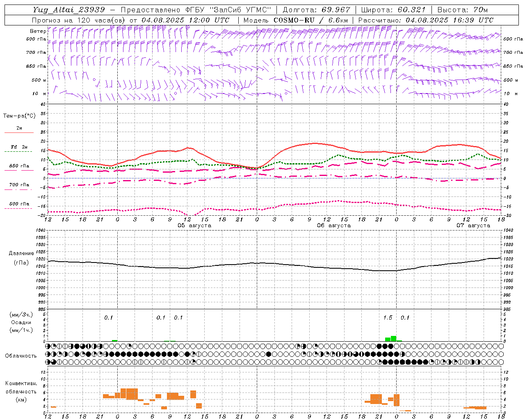This screenshot has height=420, width=525.
Task: Click the "1.5" precipitation amount value
Action: pos(388,317)
